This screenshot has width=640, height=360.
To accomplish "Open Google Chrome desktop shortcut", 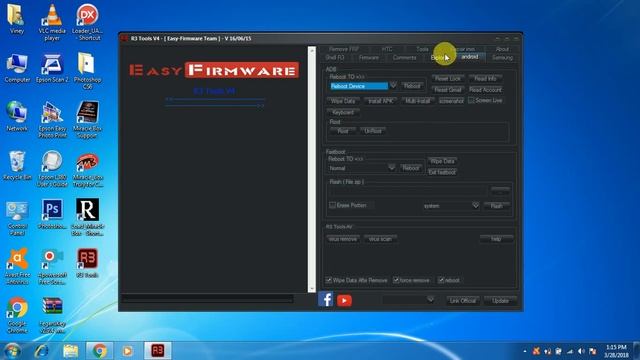I will (x=17, y=315).
